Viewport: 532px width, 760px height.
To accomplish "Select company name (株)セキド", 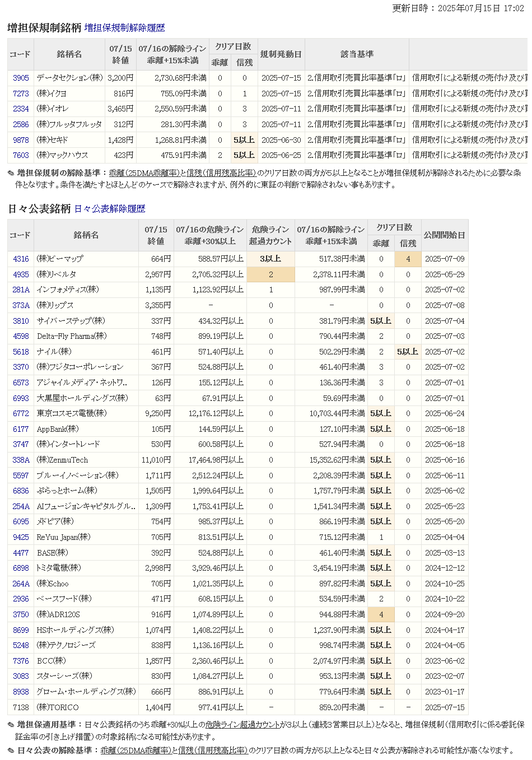I will click(52, 140).
